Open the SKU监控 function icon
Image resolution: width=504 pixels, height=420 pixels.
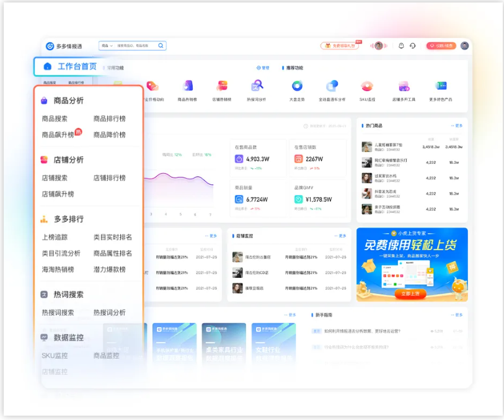coord(367,86)
